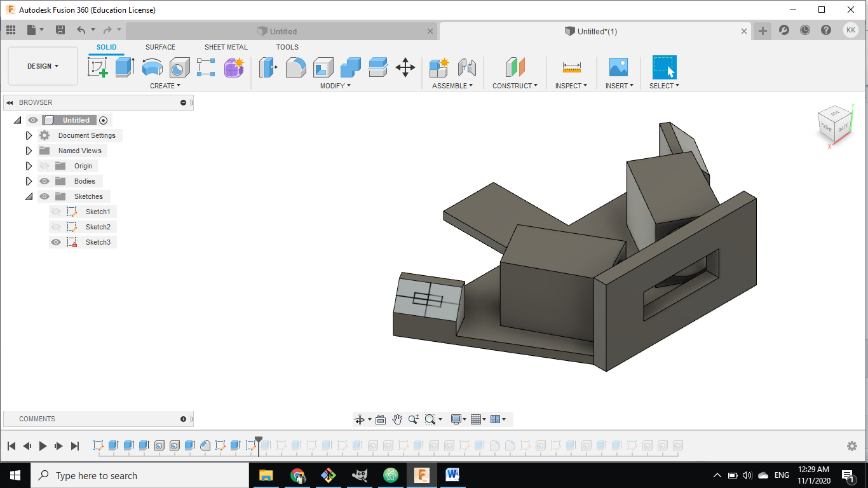This screenshot has height=488, width=868.
Task: Open the INSPECT dropdown menu
Action: point(571,86)
